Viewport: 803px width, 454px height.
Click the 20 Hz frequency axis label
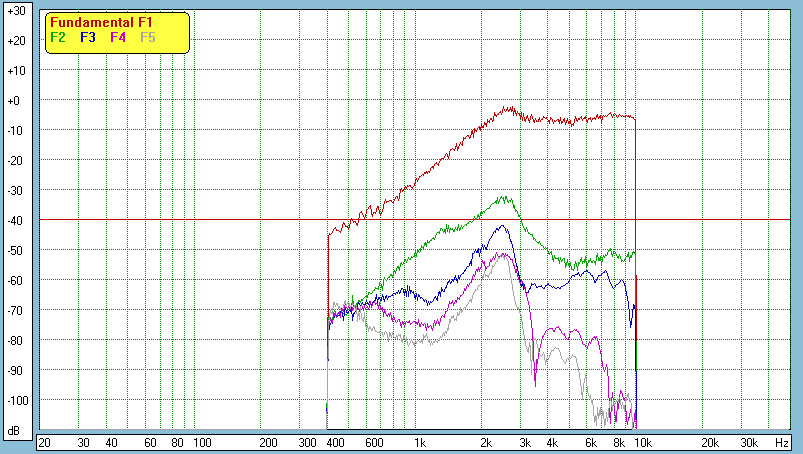click(x=44, y=441)
